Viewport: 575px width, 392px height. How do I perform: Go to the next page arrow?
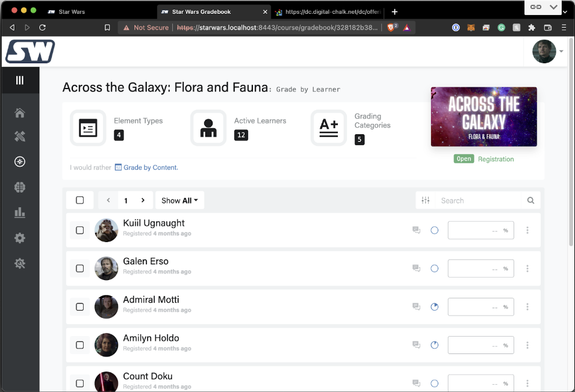click(143, 201)
